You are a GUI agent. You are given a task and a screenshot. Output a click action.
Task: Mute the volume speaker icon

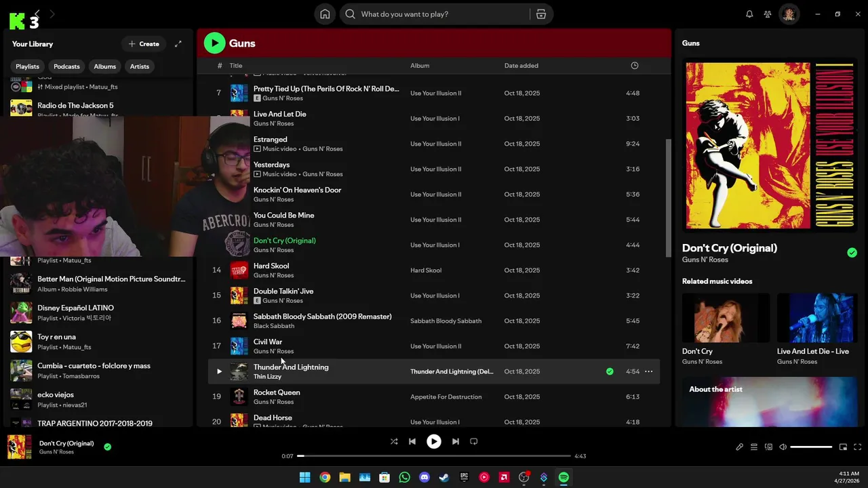tap(783, 447)
